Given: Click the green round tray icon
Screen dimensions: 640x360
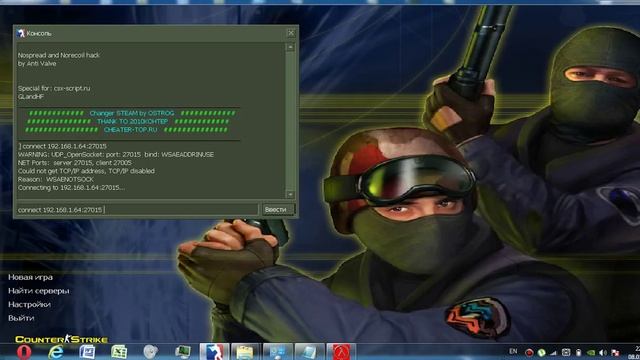Looking at the screenshot, I should pyautogui.click(x=542, y=352).
